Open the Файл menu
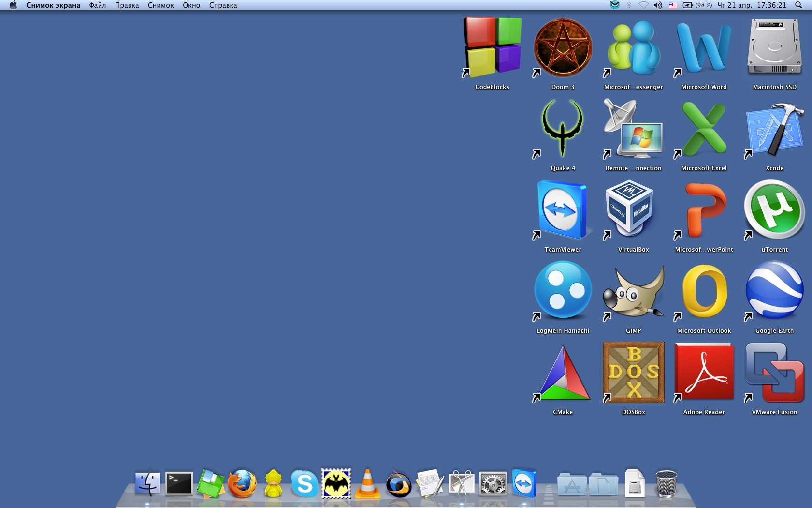The height and width of the screenshot is (508, 812). point(97,5)
